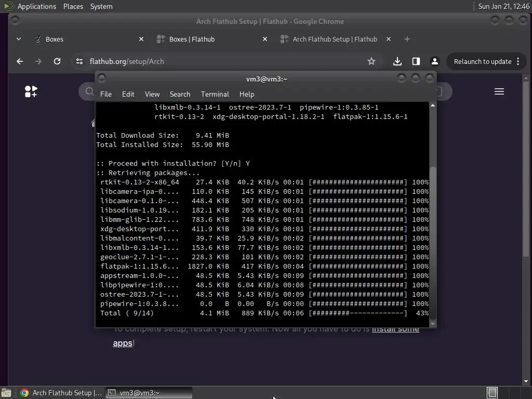Expand Chrome tab search dropdown chevron
Viewport: 532px width, 399px height.
click(x=19, y=39)
